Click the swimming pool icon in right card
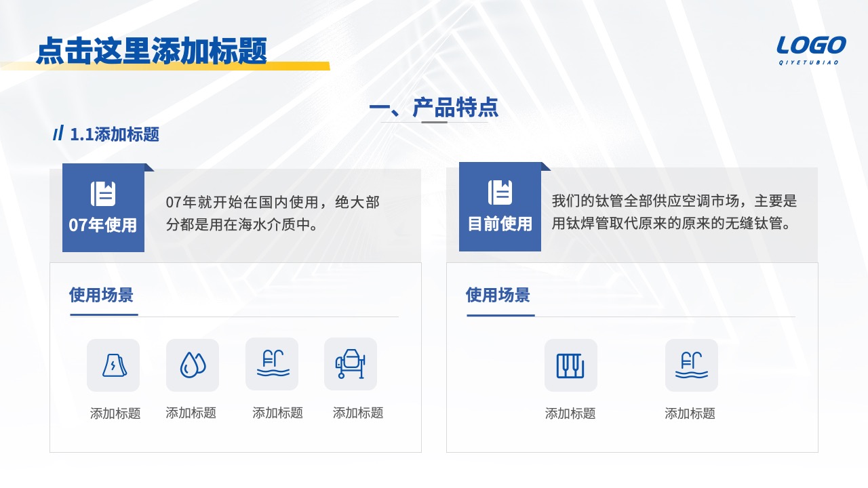The height and width of the screenshot is (488, 868). tap(692, 365)
